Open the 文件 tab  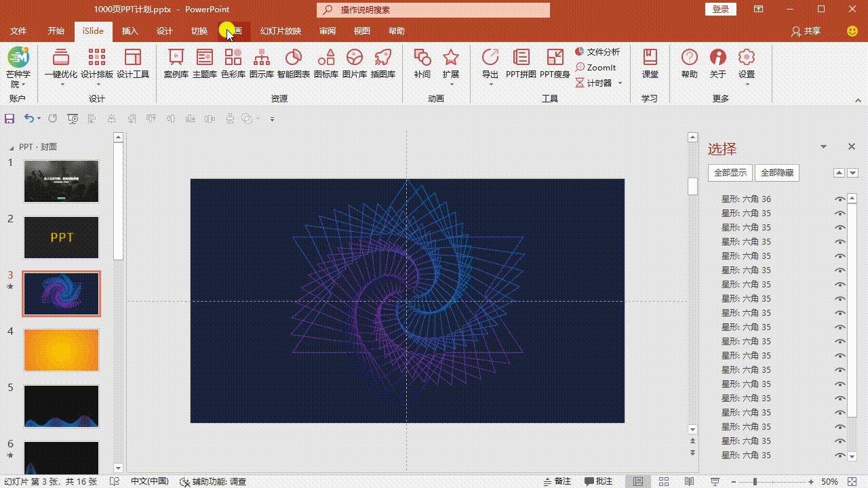[18, 31]
